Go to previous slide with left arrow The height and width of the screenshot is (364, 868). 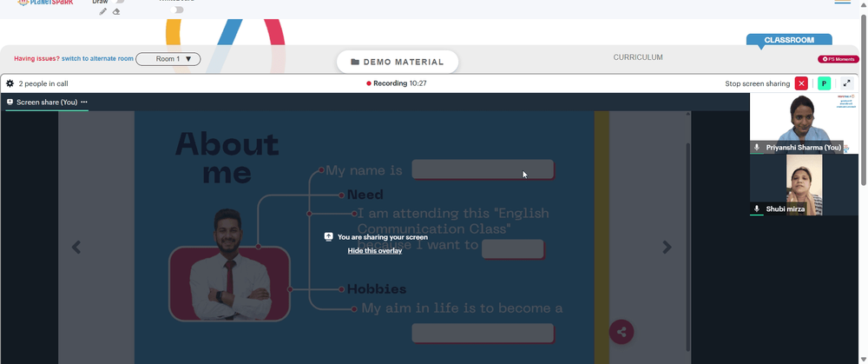tap(76, 247)
